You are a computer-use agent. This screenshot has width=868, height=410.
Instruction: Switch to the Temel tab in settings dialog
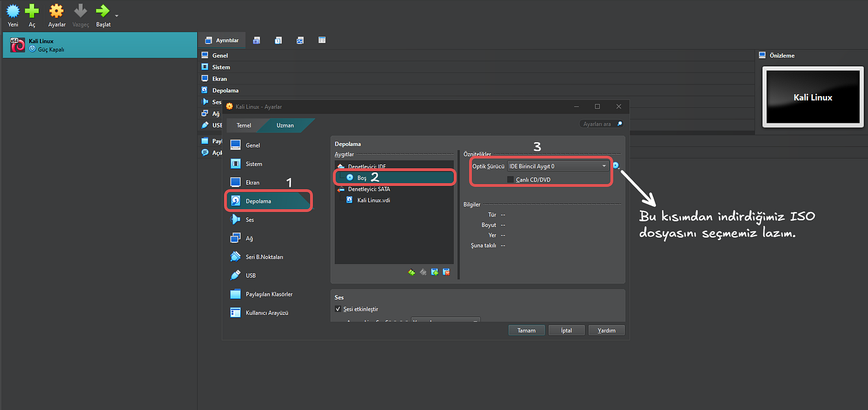(244, 125)
